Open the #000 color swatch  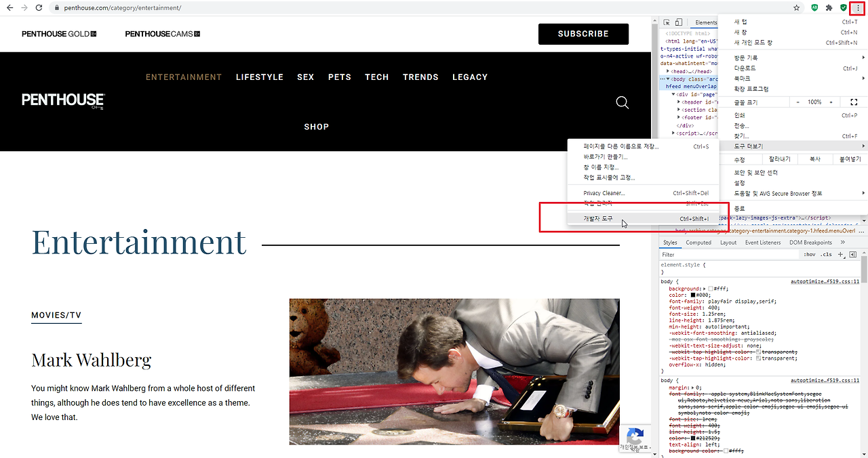tap(694, 295)
